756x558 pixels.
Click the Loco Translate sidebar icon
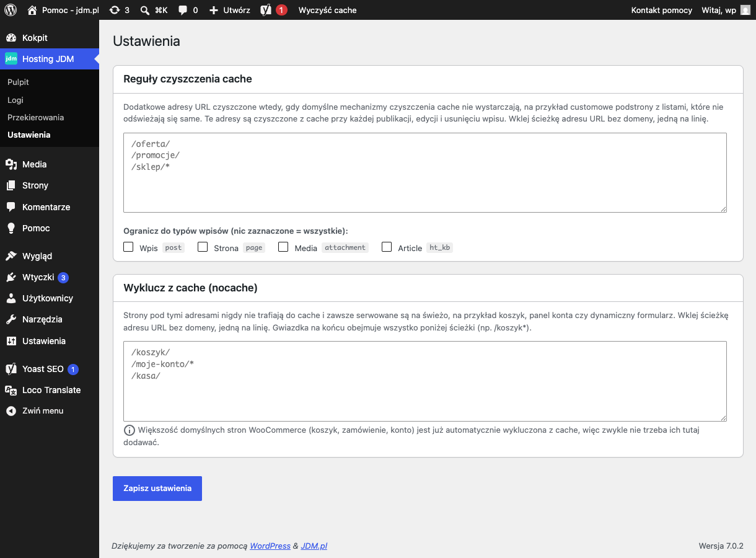pyautogui.click(x=11, y=390)
